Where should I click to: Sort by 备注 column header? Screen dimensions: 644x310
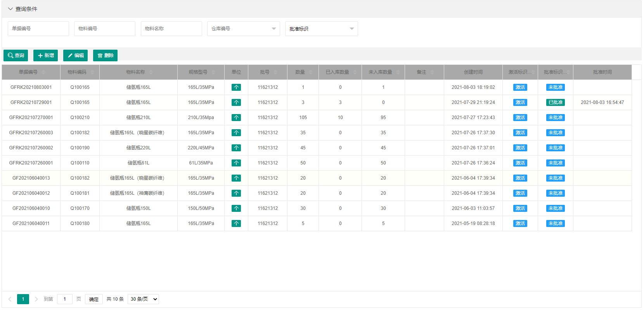click(424, 72)
